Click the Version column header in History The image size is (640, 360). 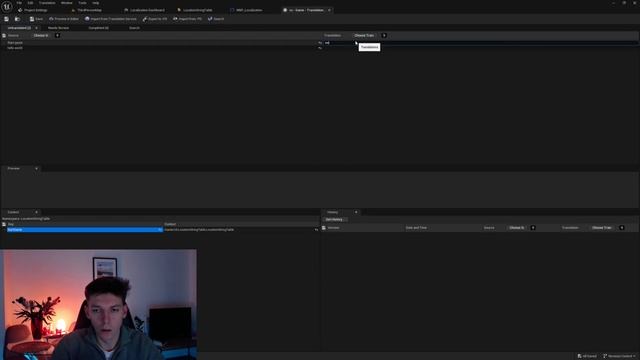333,228
